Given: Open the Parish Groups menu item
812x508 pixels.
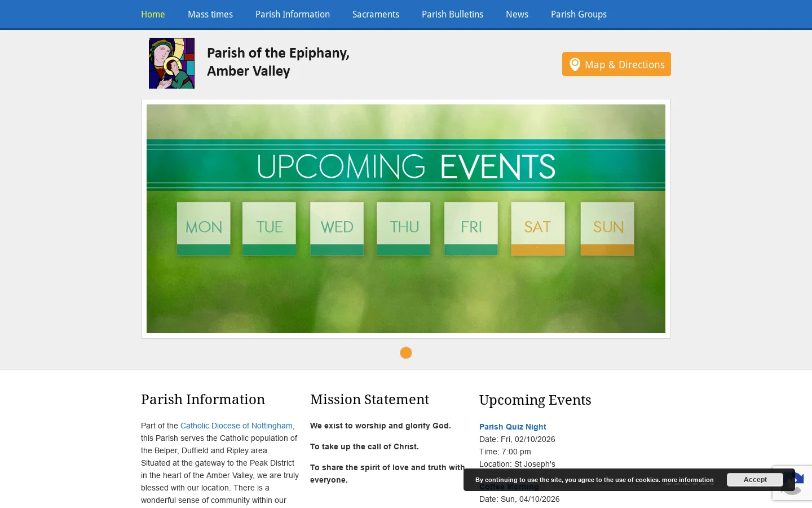Looking at the screenshot, I should [x=579, y=14].
